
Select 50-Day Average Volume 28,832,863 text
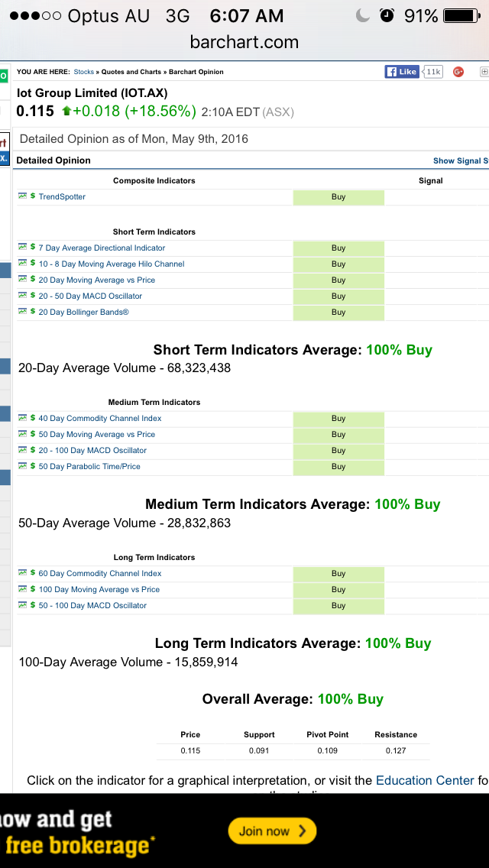[x=125, y=523]
